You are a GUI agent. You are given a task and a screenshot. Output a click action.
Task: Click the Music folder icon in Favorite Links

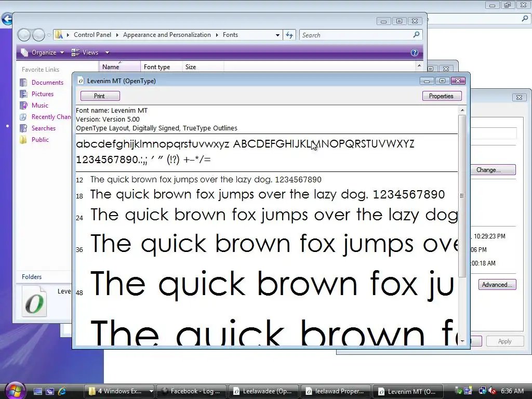[x=23, y=105]
